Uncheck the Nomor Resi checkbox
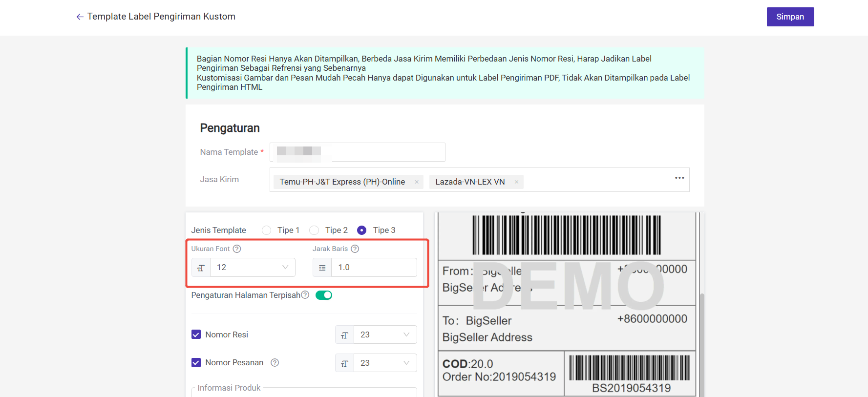 (x=196, y=334)
